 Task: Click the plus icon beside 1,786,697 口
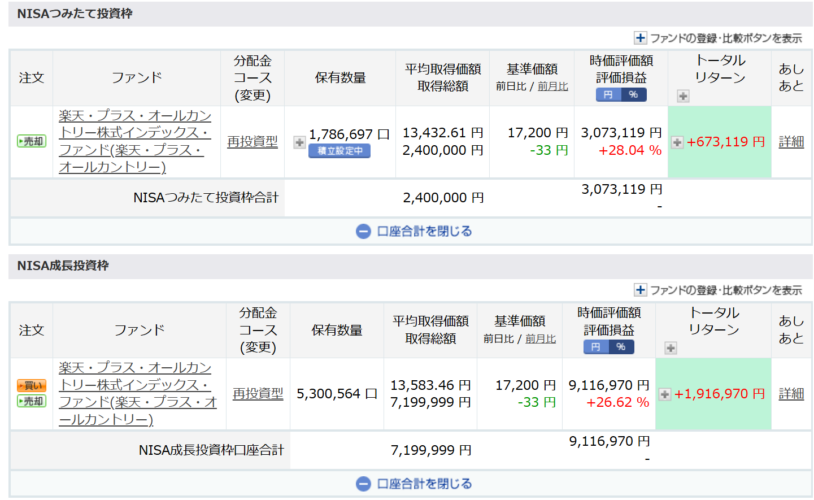click(x=299, y=142)
